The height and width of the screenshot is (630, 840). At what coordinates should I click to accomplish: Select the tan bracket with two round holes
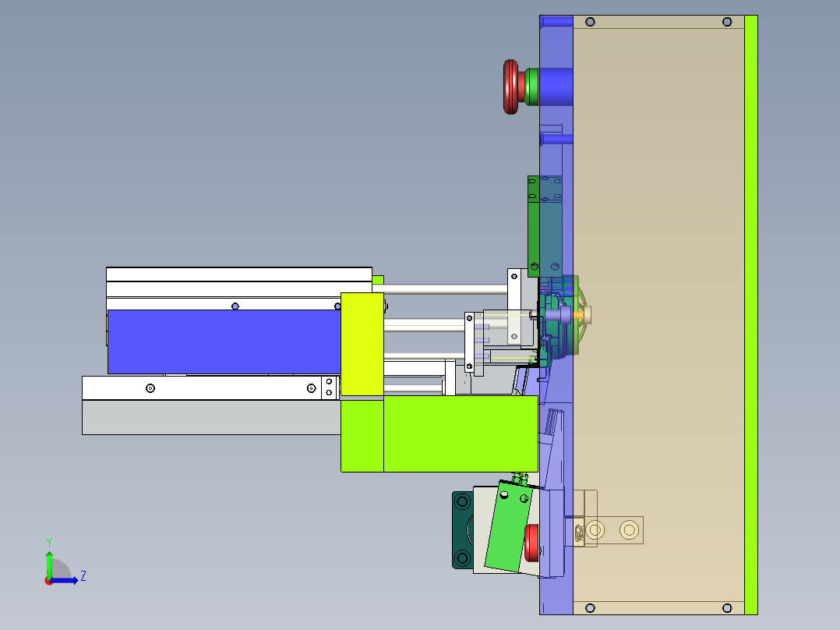613,530
